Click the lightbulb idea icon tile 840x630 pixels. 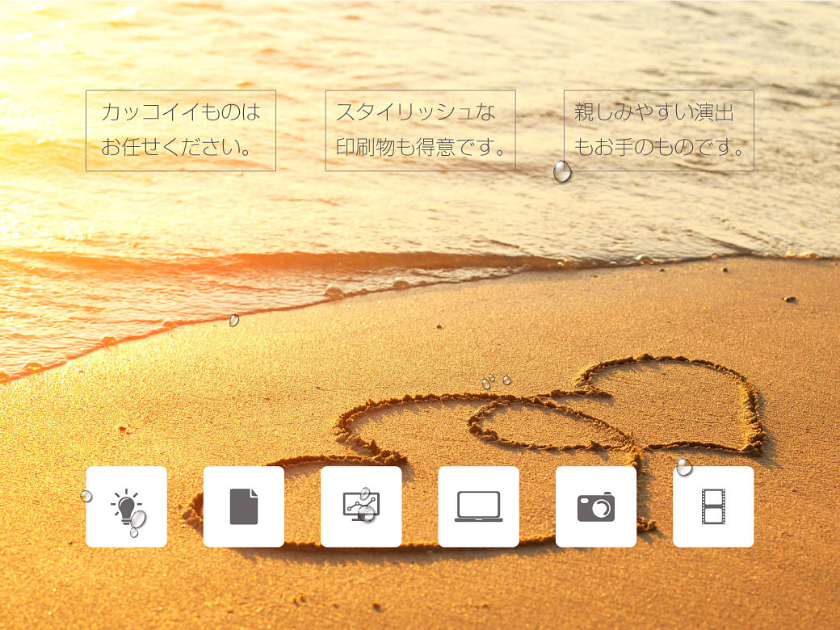(126, 506)
